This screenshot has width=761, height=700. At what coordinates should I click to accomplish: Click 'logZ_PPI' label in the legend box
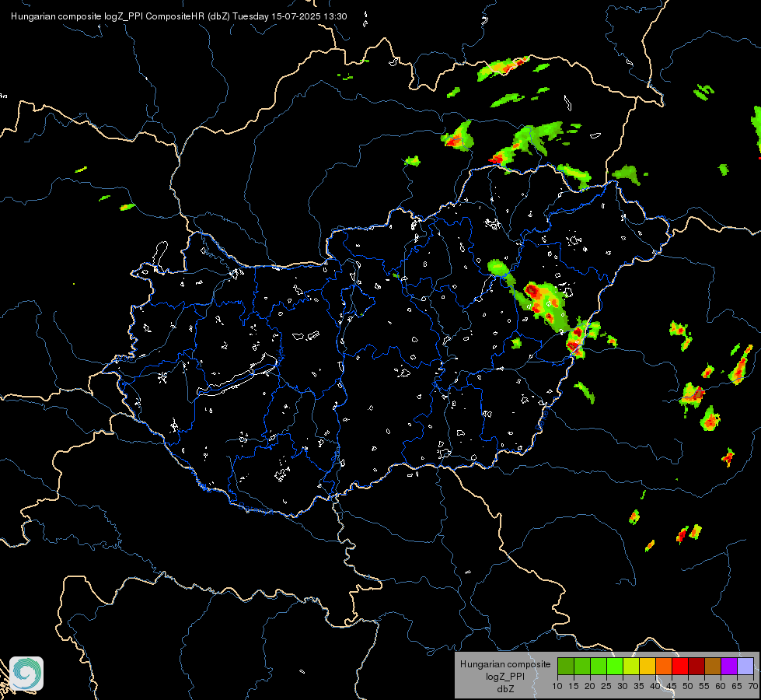click(505, 676)
